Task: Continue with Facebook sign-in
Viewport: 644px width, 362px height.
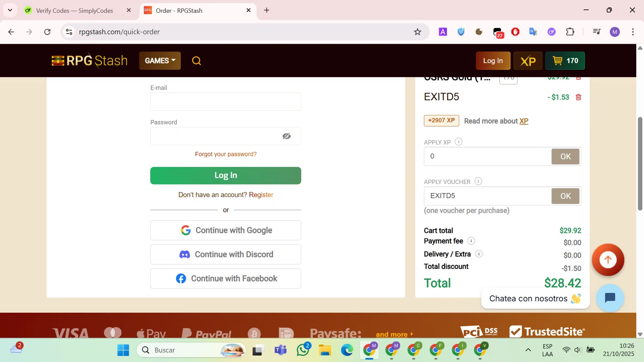Action: click(x=226, y=278)
